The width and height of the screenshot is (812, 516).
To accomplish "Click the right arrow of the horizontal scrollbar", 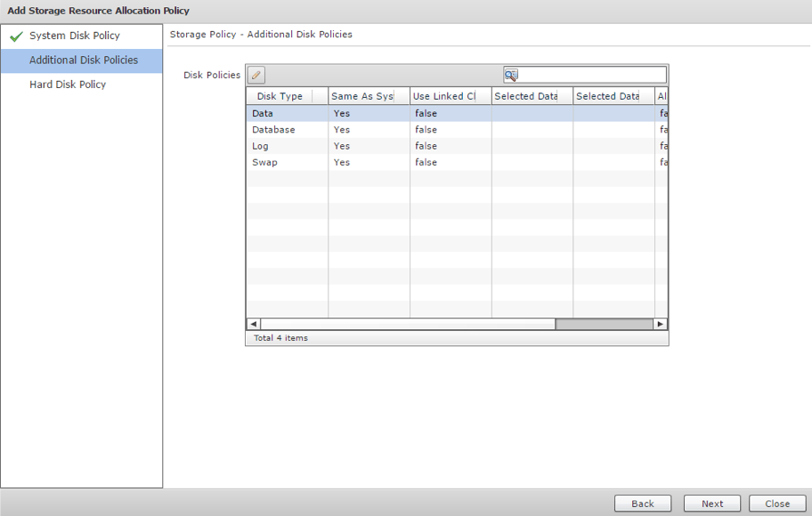I will pyautogui.click(x=661, y=324).
